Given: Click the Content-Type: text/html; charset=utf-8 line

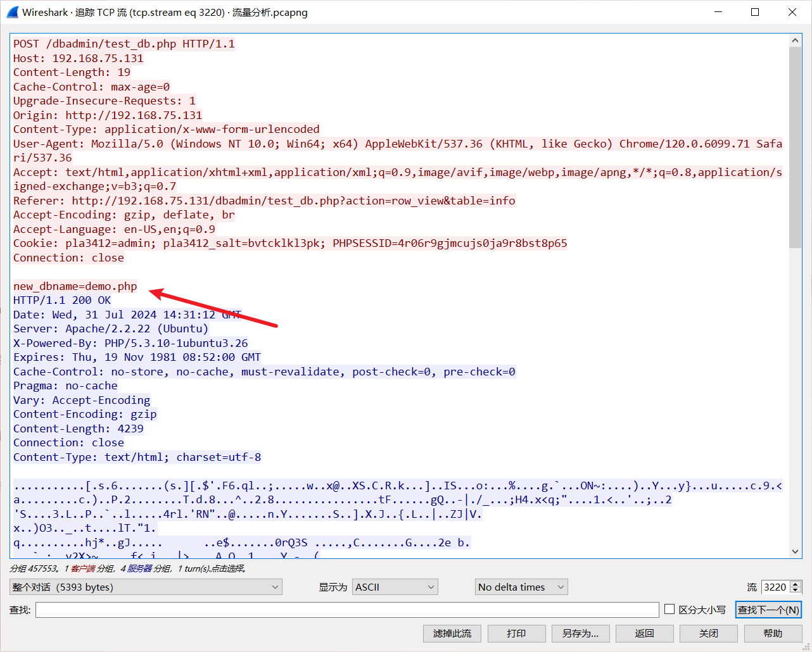Looking at the screenshot, I should point(137,457).
